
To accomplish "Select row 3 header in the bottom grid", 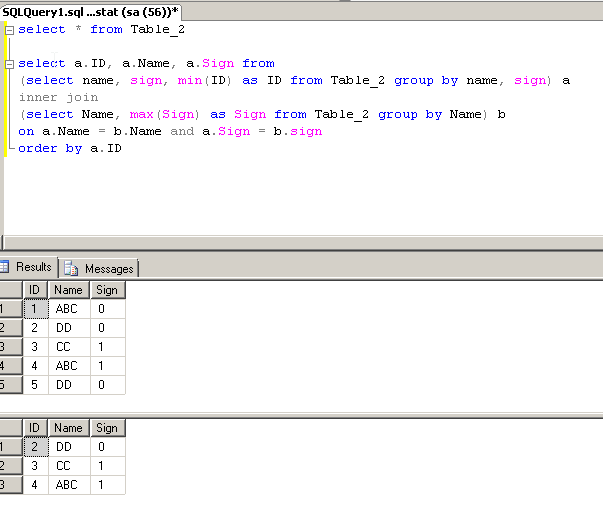I will point(8,485).
